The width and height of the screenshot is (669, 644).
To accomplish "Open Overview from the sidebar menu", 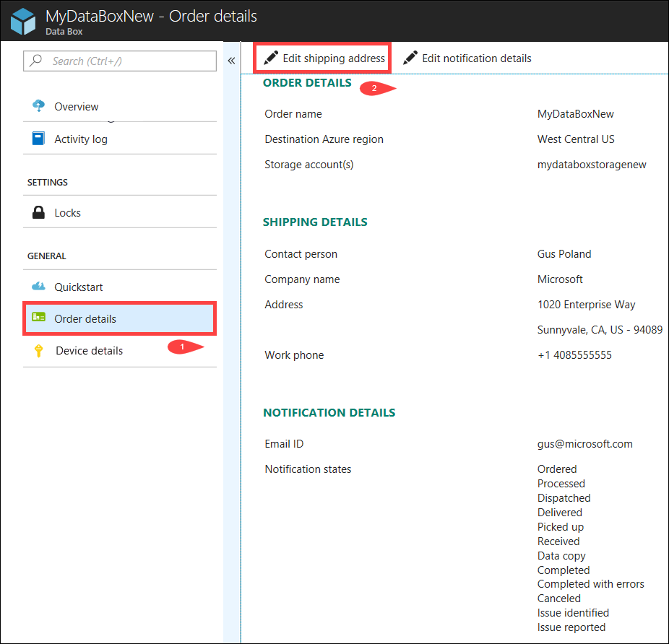I will tap(76, 106).
